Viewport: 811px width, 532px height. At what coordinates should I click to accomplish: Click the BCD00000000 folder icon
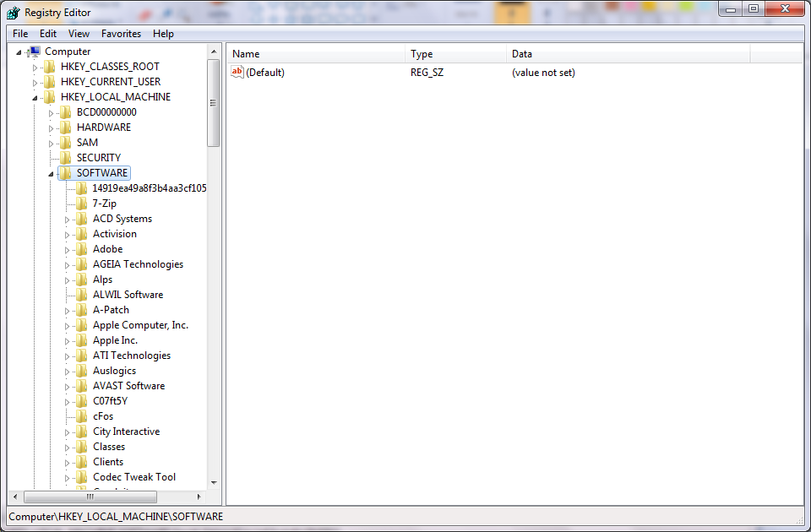tap(66, 112)
